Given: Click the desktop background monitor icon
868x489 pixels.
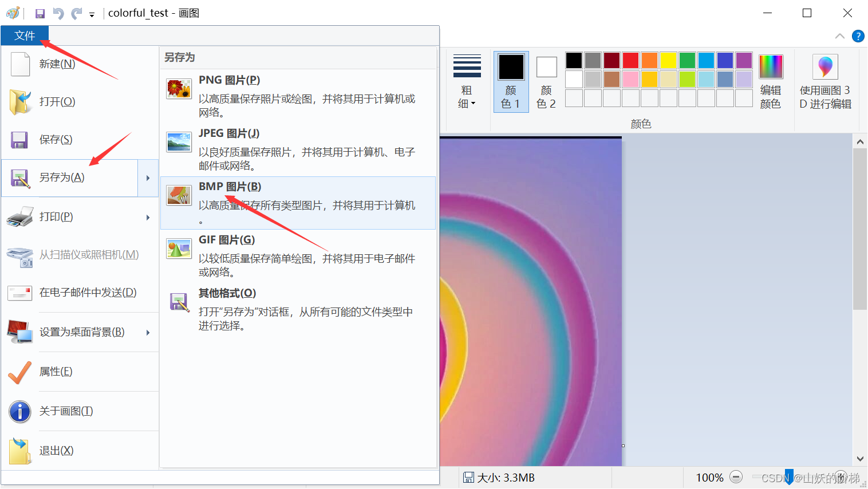Looking at the screenshot, I should pos(19,332).
